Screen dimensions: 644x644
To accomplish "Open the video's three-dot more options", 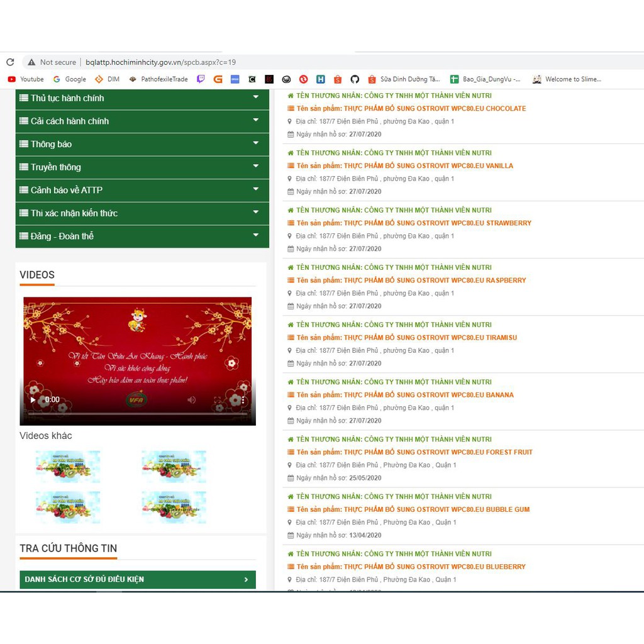I will pos(243,399).
